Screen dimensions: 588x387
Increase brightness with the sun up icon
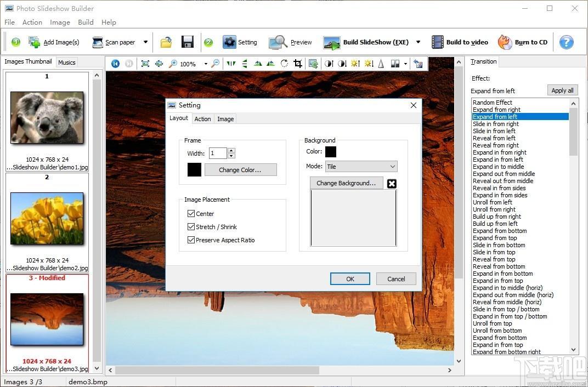click(x=355, y=64)
